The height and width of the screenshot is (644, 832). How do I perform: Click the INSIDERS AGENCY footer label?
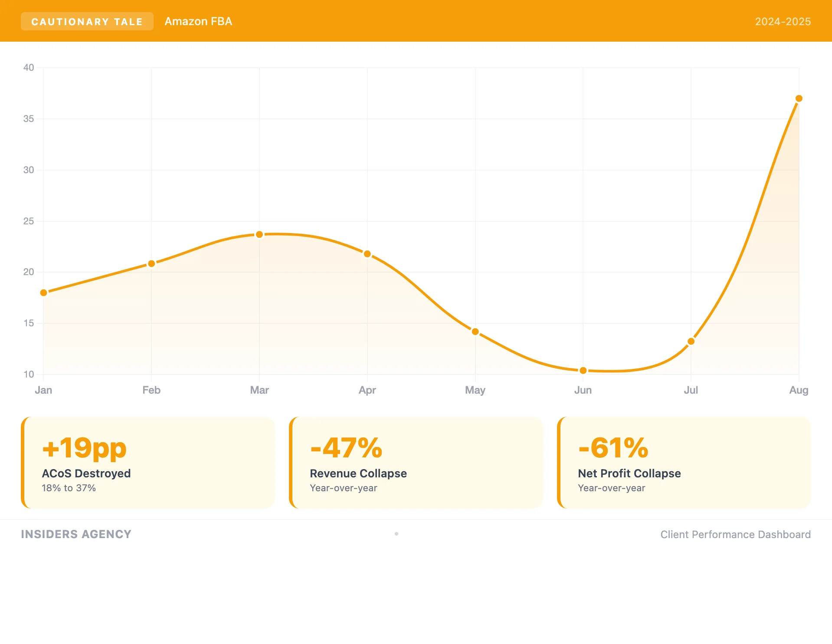76,534
